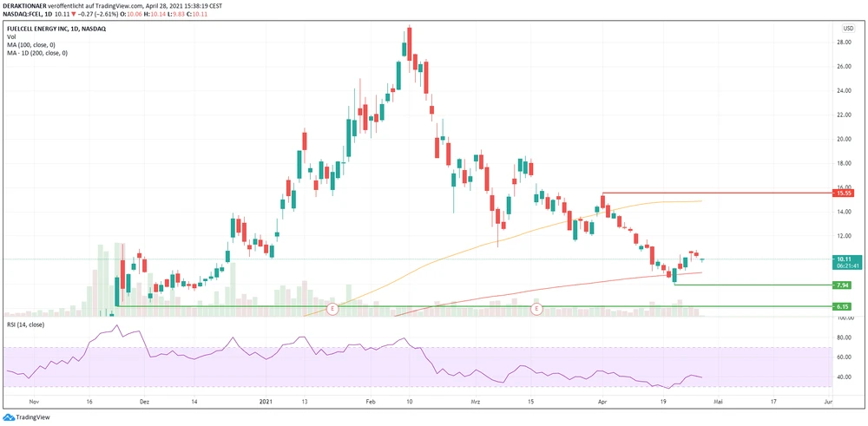
Task: Open the earnings marker E near March
Action: click(x=536, y=309)
